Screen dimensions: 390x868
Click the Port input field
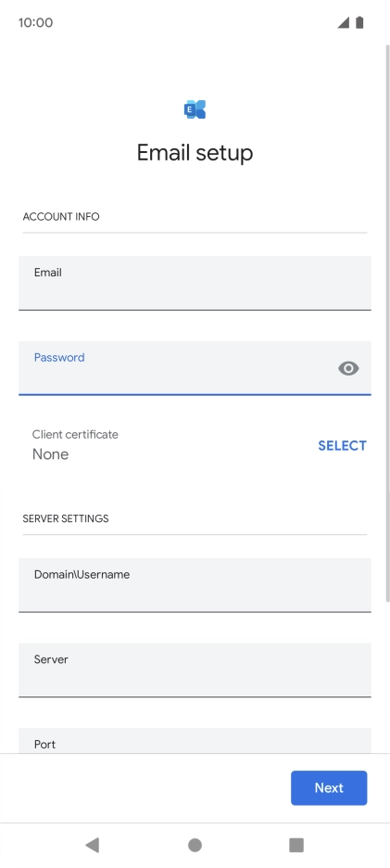(195, 741)
